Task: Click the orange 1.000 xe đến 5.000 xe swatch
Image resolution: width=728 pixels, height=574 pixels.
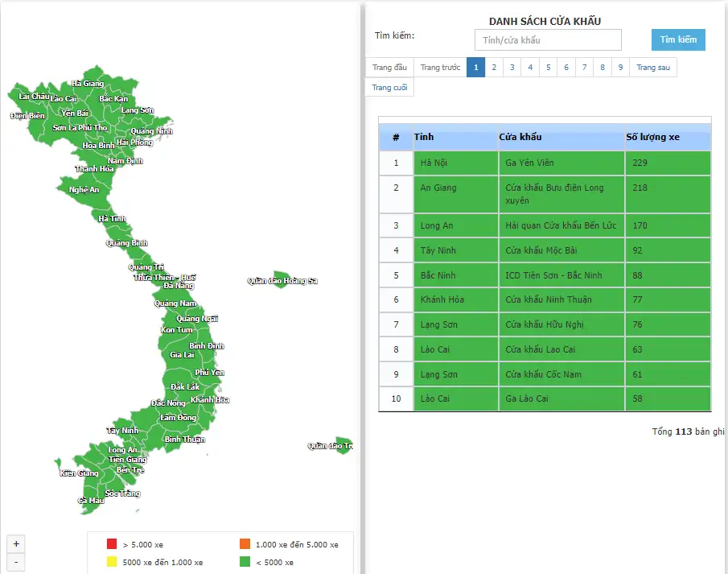Action: [245, 543]
